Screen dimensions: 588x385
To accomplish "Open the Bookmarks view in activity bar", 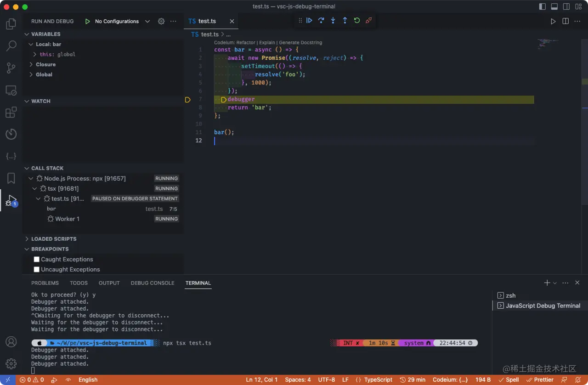I will click(11, 178).
